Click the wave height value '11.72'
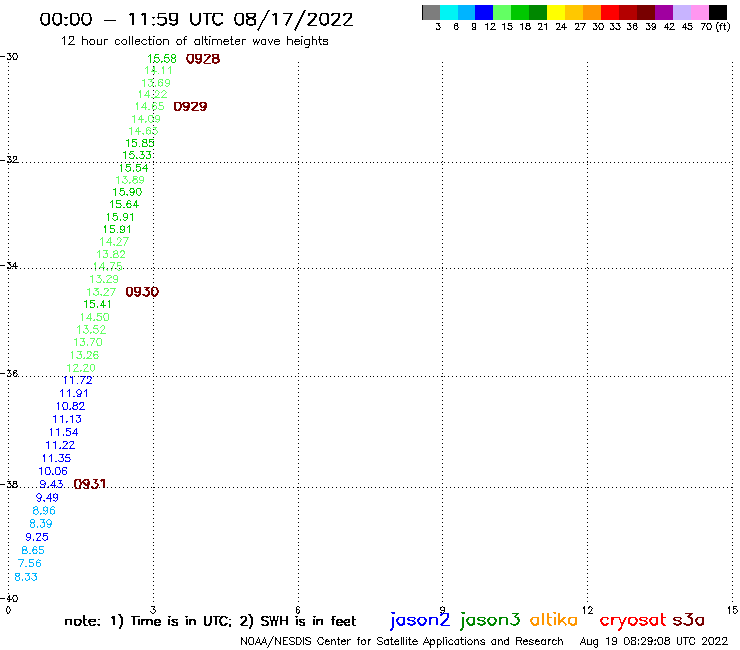 pos(77,380)
